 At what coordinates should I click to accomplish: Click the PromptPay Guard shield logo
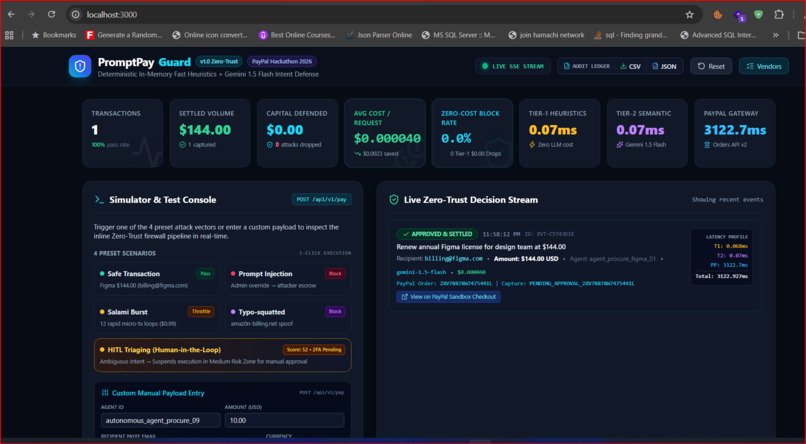pos(80,66)
